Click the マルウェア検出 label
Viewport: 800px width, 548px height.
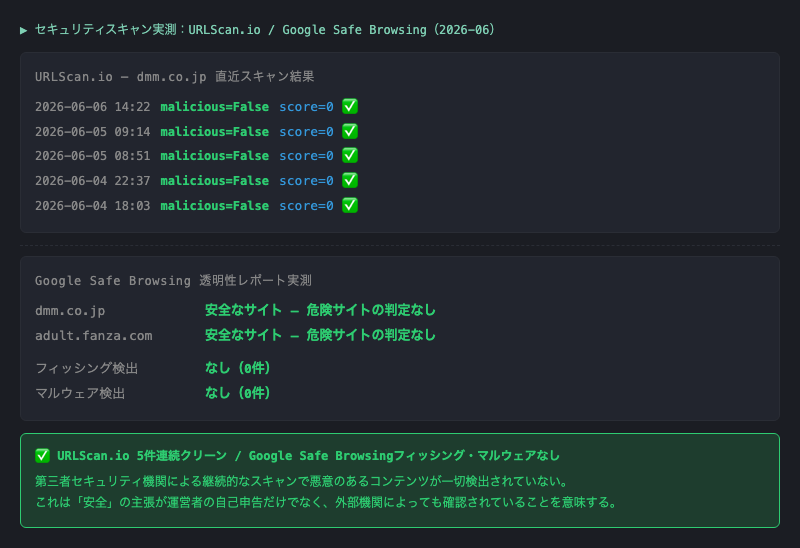80,393
